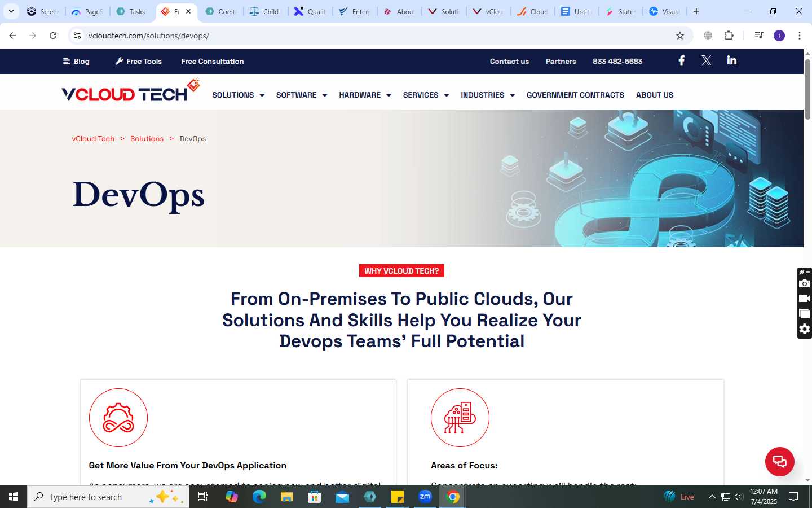The image size is (812, 508).
Task: Bookmark this page with the star icon
Action: tap(680, 36)
